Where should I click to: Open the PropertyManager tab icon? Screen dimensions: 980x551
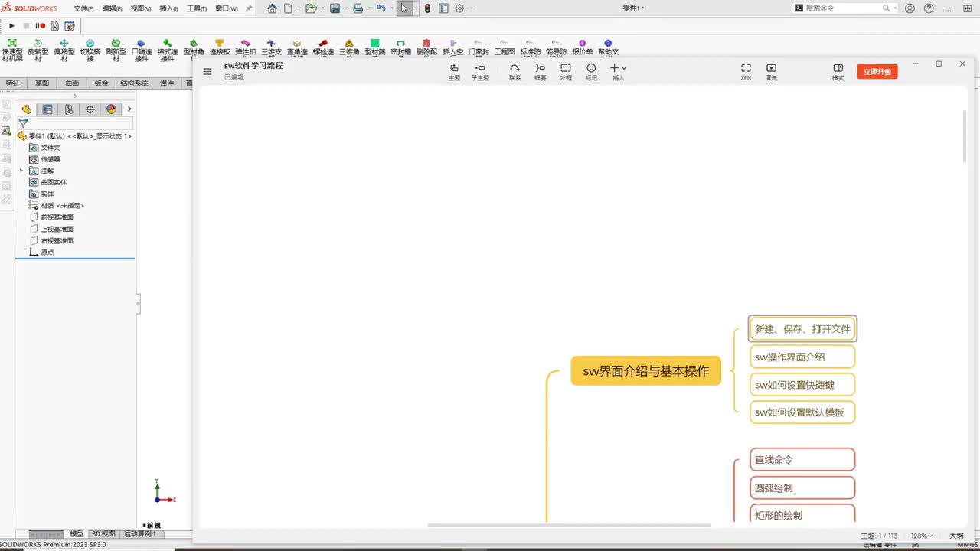pos(47,109)
